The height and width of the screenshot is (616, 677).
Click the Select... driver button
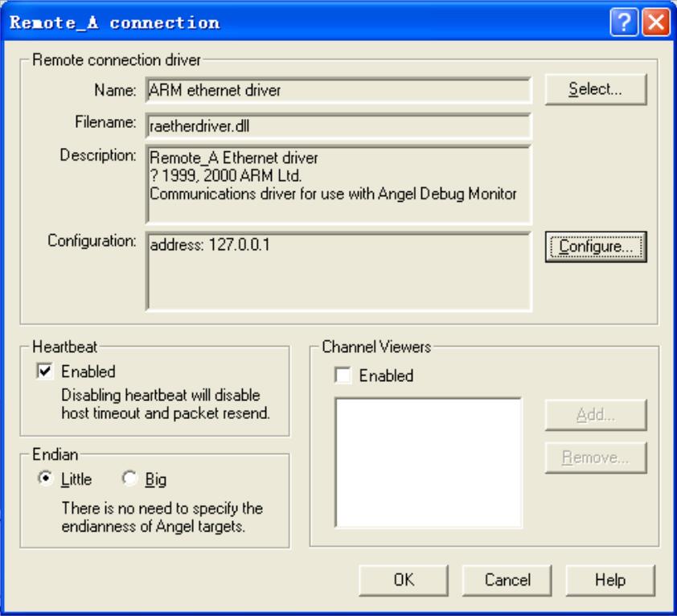pos(596,89)
